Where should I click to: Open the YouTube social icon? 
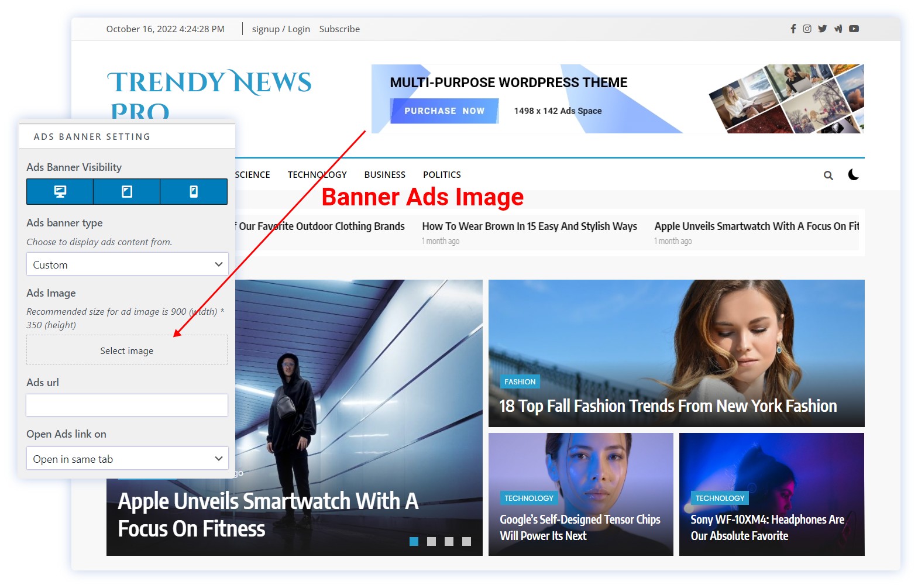(854, 29)
